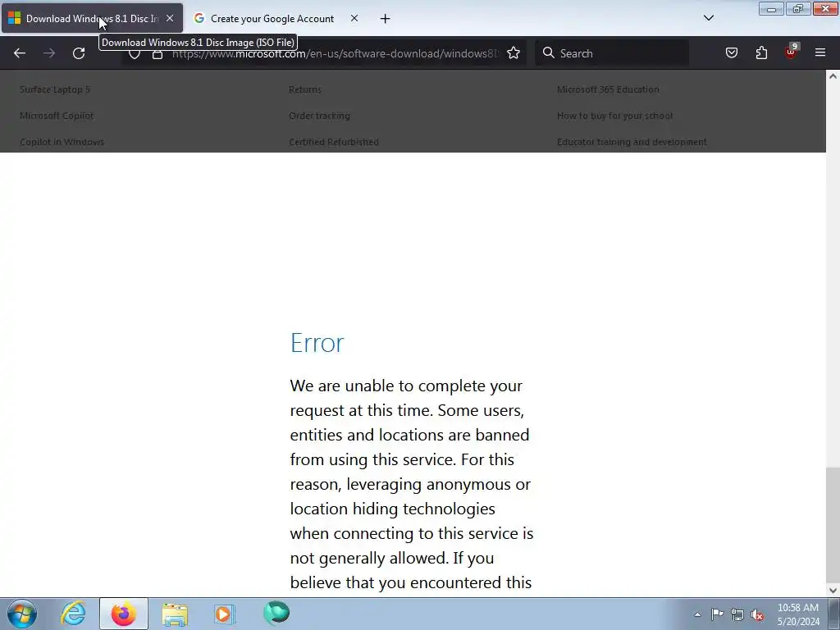Open Windows Explorer from taskbar
This screenshot has height=630, width=840.
(175, 614)
